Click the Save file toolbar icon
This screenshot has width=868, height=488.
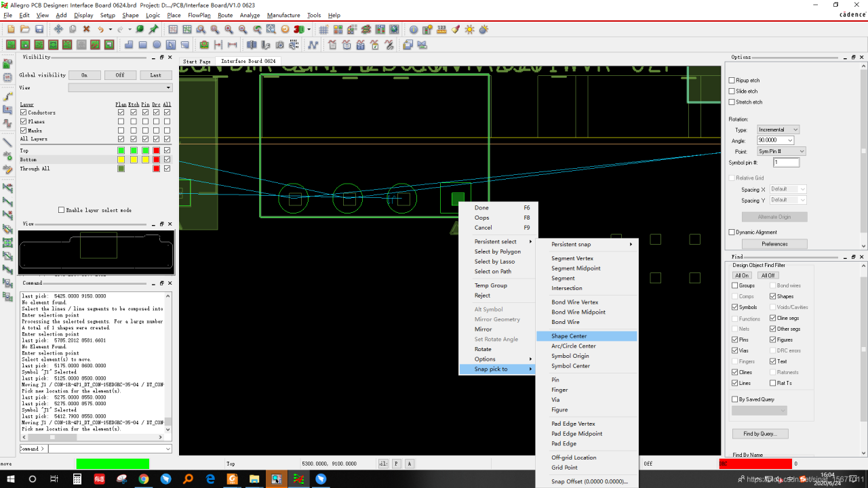(39, 29)
